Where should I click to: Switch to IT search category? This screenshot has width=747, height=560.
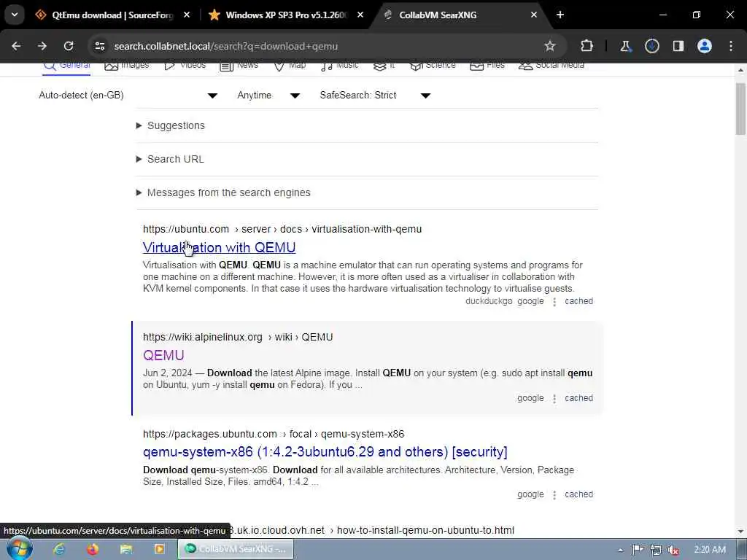click(384, 65)
